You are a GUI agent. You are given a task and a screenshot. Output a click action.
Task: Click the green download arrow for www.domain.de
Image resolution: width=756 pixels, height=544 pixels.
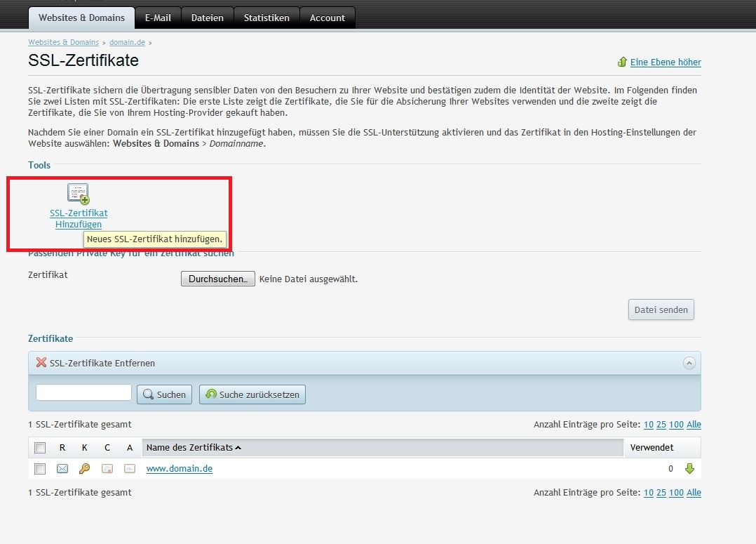tap(689, 469)
